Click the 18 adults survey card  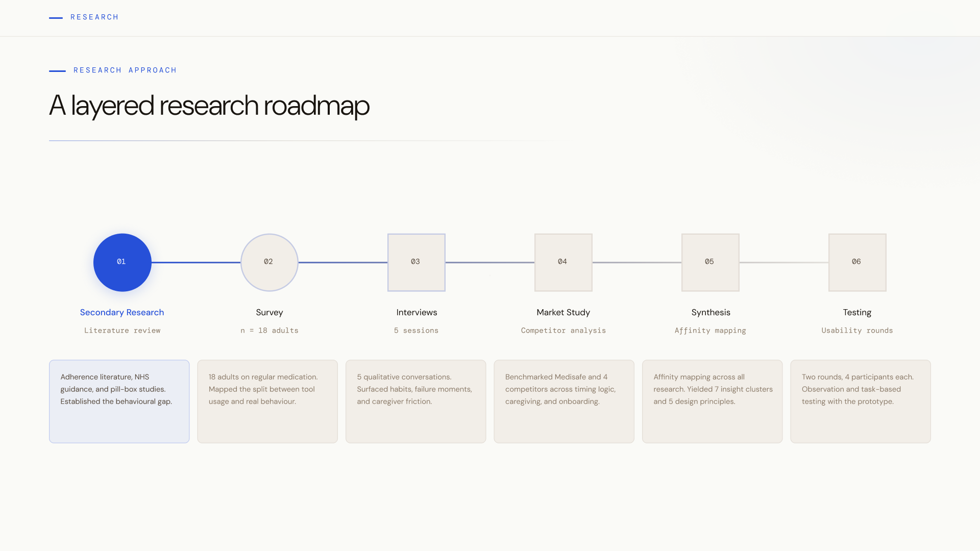(267, 401)
